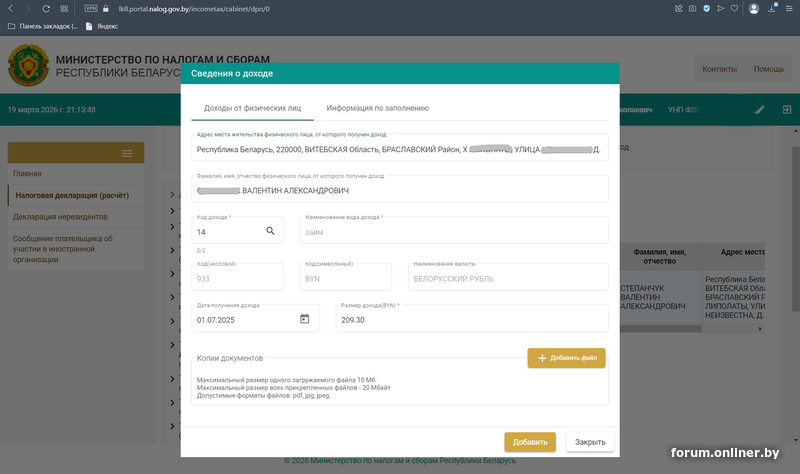
Task: Reload the page with refresh icon
Action: [46, 9]
